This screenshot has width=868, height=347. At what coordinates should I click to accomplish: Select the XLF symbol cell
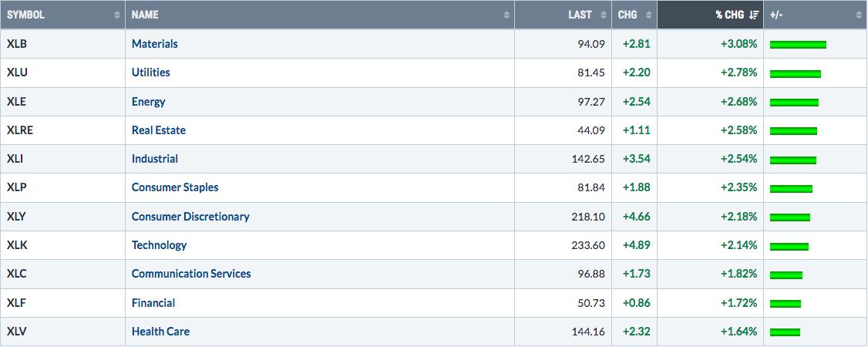pos(62,303)
